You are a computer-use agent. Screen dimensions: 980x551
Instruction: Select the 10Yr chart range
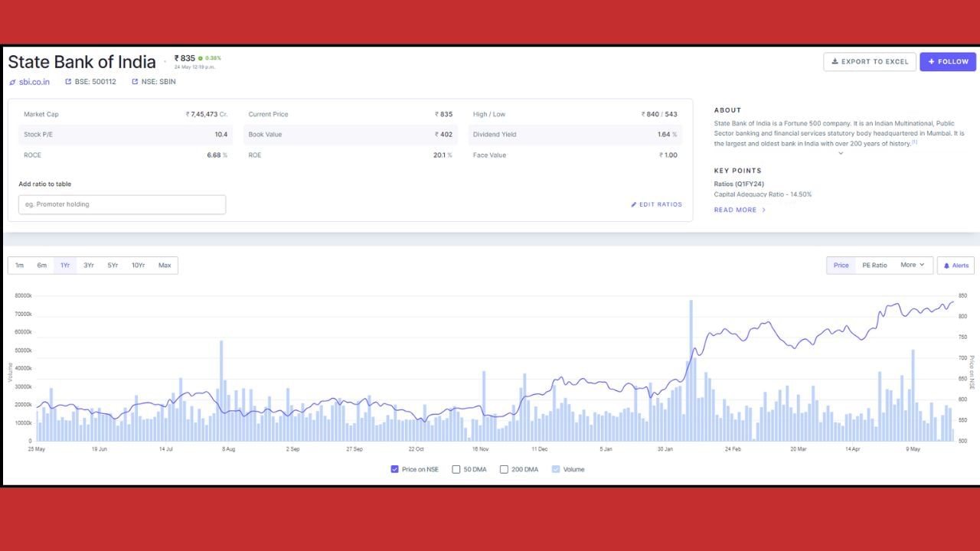(x=138, y=266)
